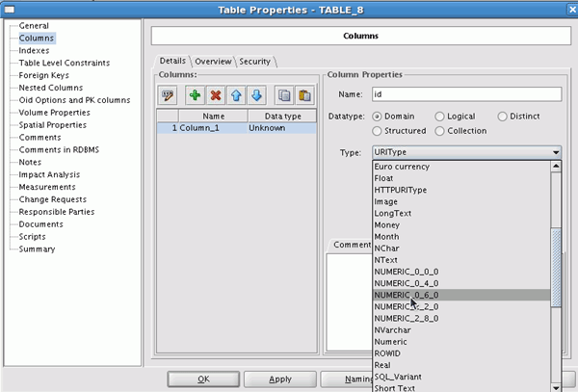Choose Money from type list
Image resolution: width=578 pixels, height=392 pixels.
461,225
